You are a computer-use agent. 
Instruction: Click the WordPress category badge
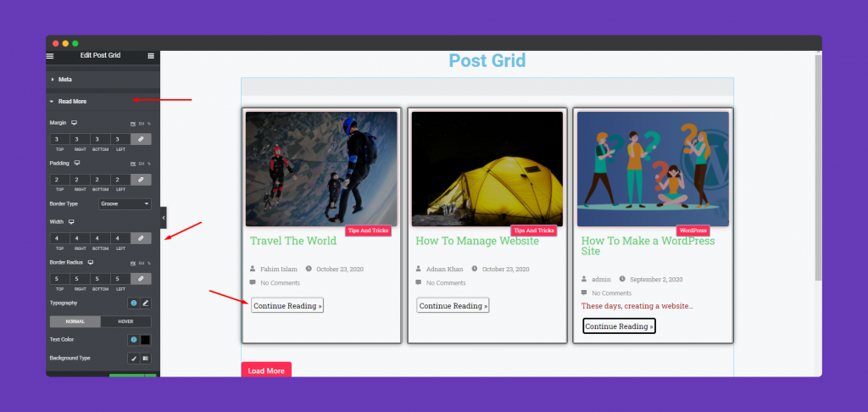[x=693, y=231]
